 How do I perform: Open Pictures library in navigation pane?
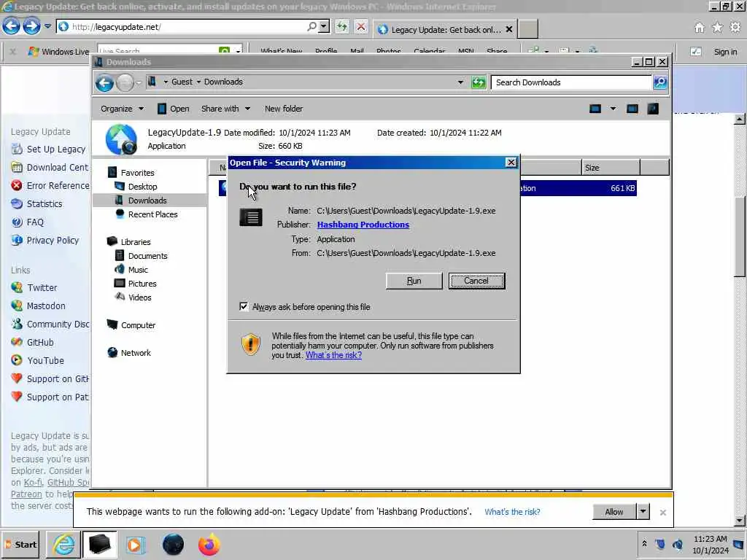[142, 284]
